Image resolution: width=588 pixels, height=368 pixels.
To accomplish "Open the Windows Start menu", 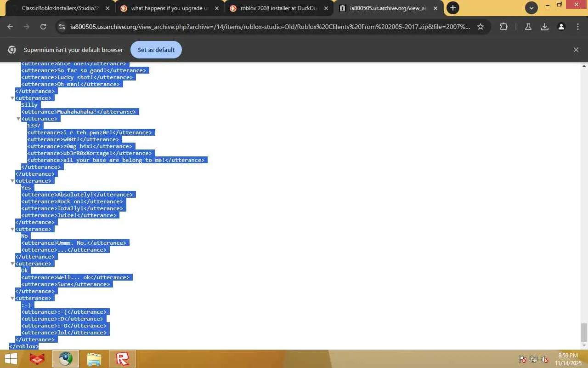I will click(x=11, y=359).
